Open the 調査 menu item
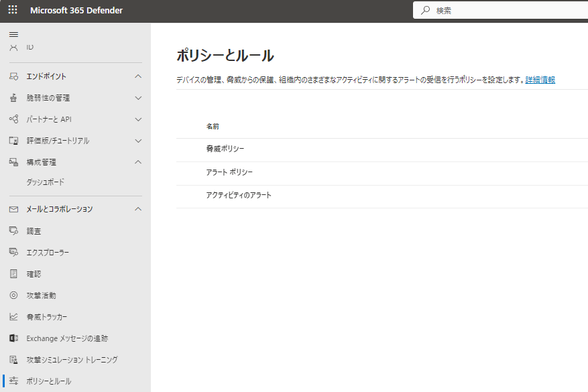 pyautogui.click(x=34, y=231)
